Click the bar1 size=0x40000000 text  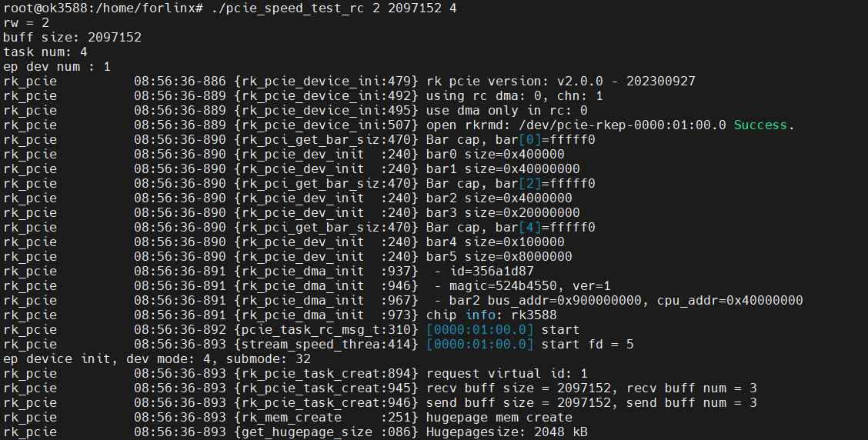click(503, 168)
